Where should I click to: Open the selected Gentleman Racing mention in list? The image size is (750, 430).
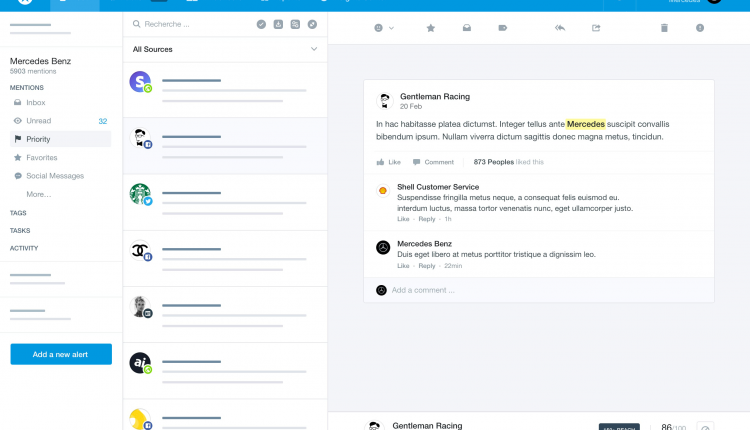[x=225, y=146]
